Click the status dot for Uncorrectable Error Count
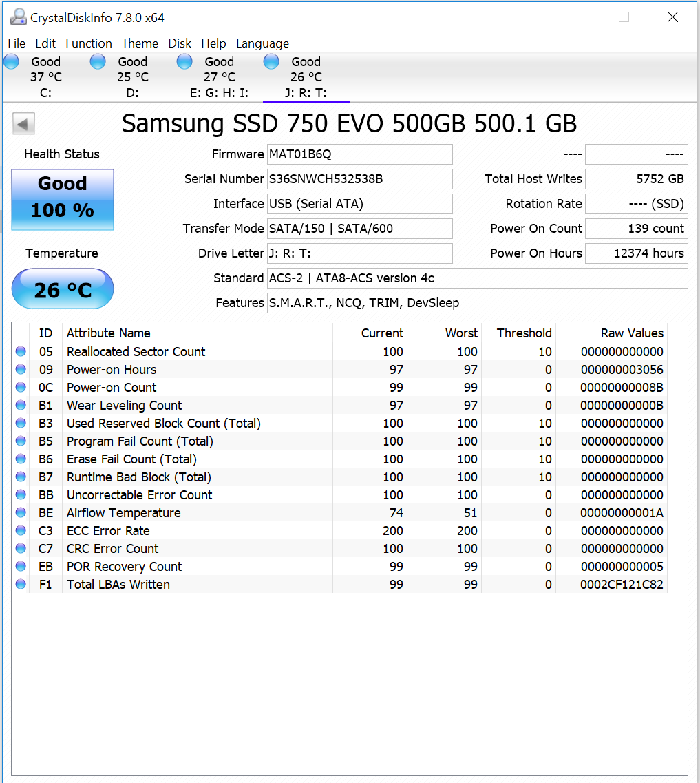 point(21,495)
